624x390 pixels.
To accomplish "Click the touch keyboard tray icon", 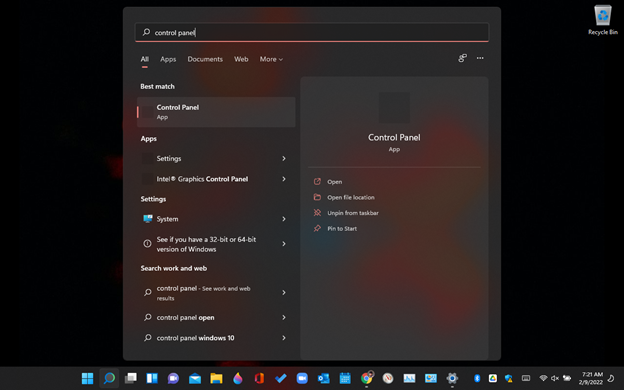I will point(526,378).
